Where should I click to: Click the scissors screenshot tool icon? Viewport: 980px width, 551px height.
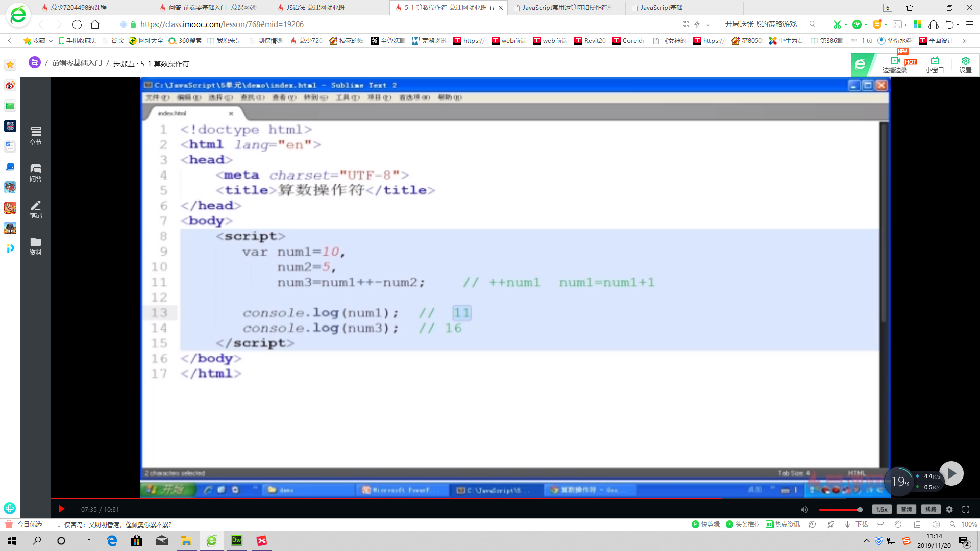pyautogui.click(x=837, y=24)
